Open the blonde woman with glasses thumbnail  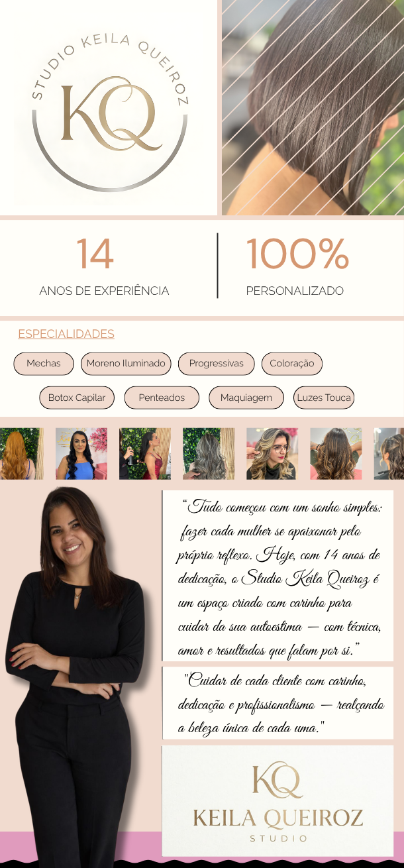pos(272,454)
